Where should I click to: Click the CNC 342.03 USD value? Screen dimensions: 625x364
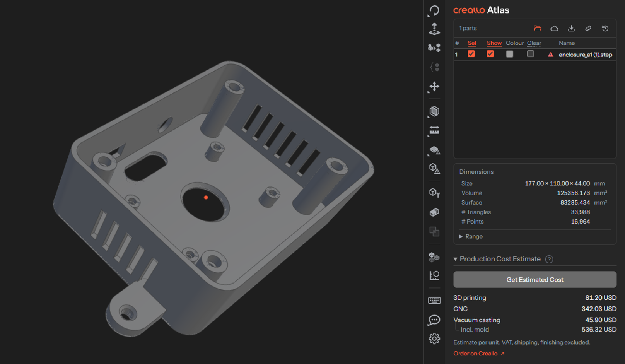coord(599,309)
